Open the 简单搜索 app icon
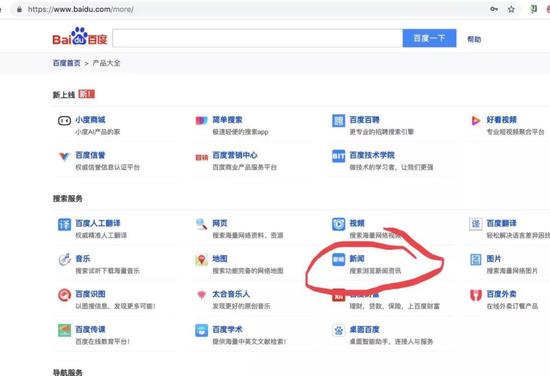The height and width of the screenshot is (376, 550). pyautogui.click(x=201, y=121)
